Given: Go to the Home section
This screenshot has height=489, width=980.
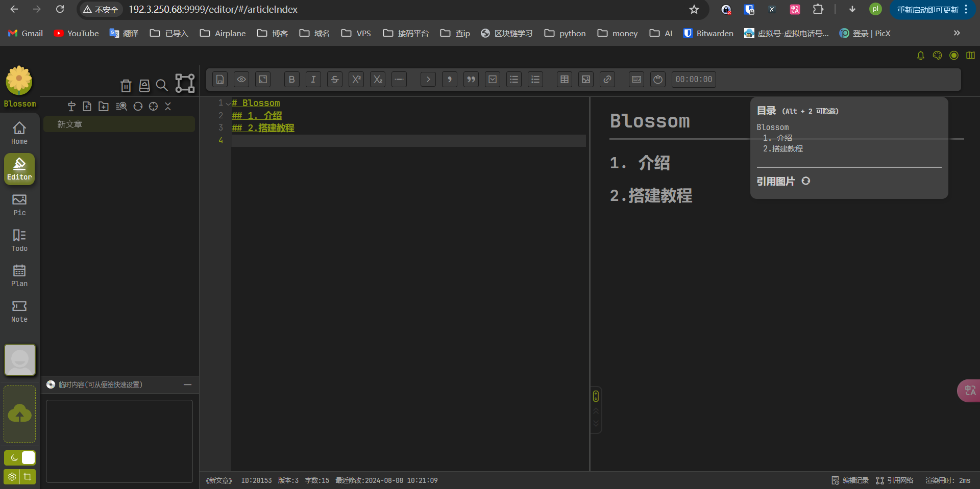Looking at the screenshot, I should (x=19, y=133).
